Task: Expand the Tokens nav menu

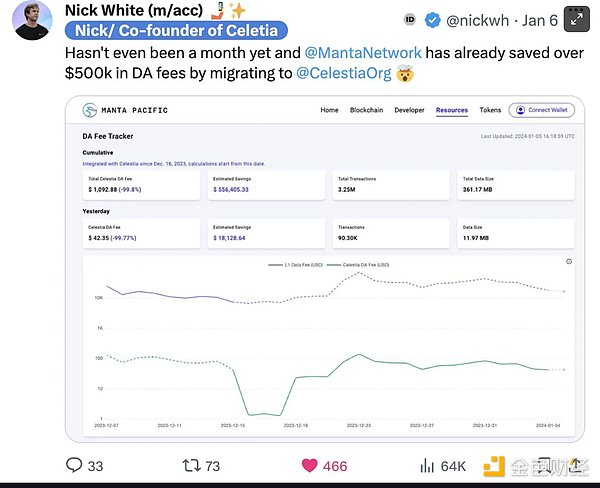Action: [x=490, y=110]
